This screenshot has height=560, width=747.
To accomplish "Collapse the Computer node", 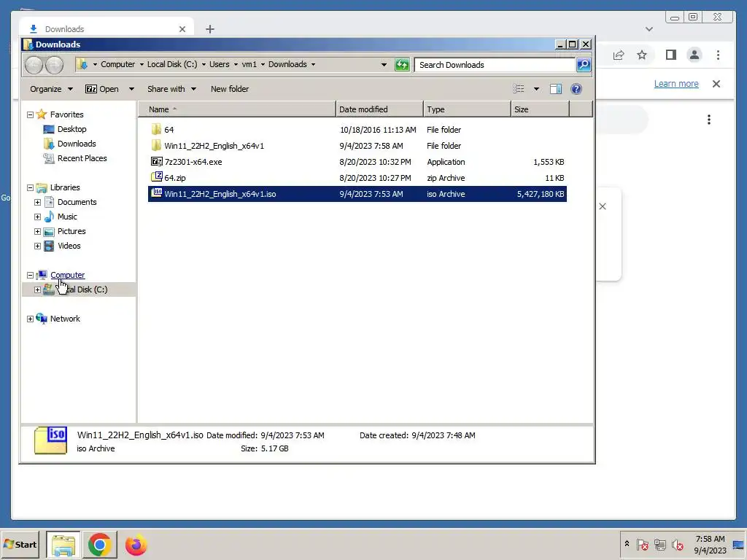I will (x=30, y=275).
